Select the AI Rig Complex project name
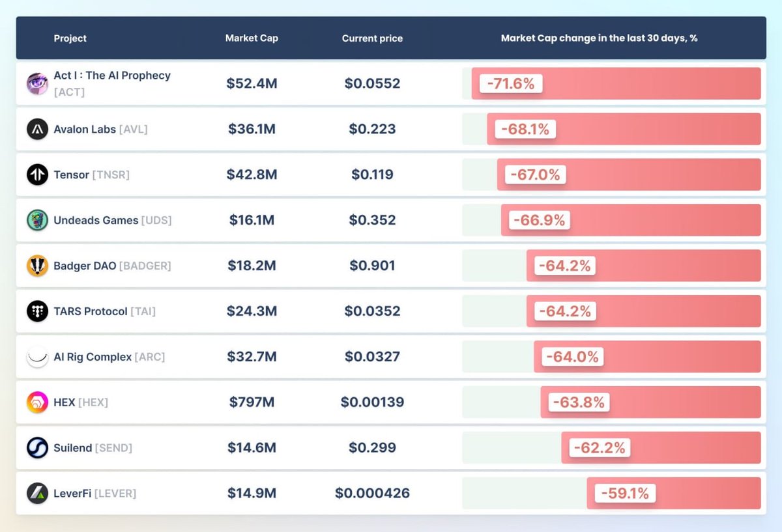Screen dimensions: 782x532 pyautogui.click(x=93, y=357)
